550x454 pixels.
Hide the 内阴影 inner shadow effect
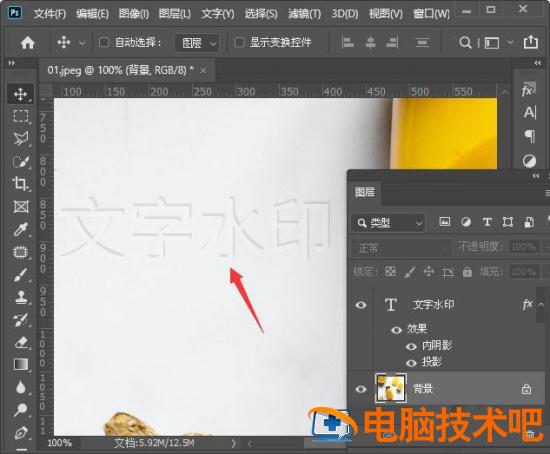click(411, 346)
